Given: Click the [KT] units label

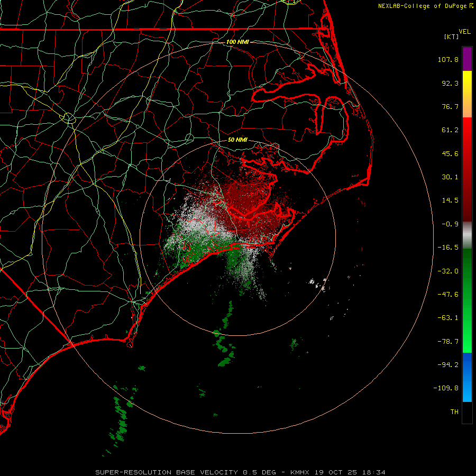Looking at the screenshot, I should tap(452, 36).
